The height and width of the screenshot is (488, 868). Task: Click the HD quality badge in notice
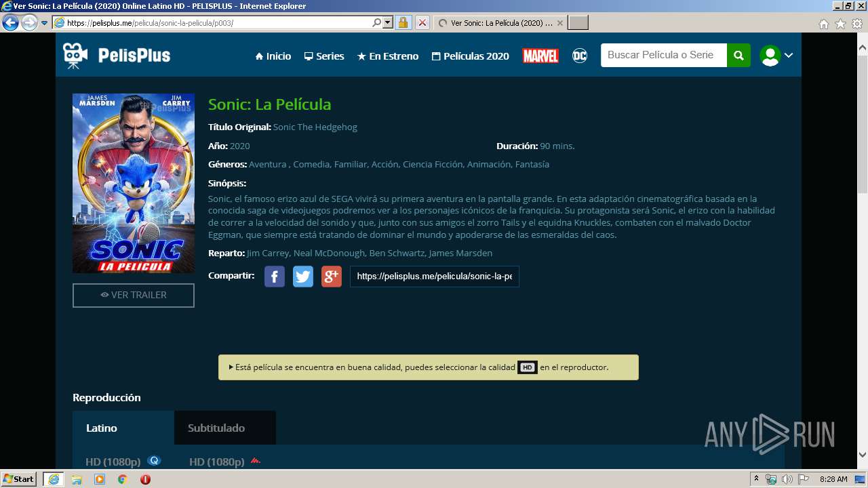[528, 367]
